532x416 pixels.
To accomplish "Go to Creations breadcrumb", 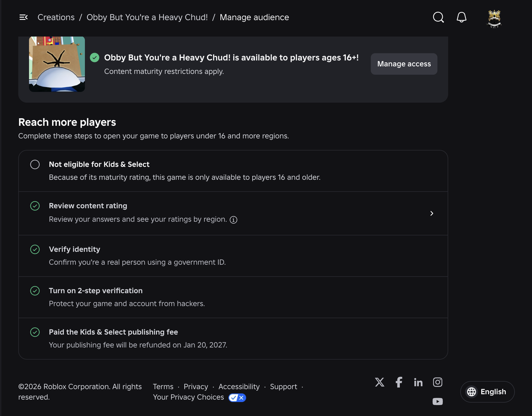I will [x=56, y=17].
